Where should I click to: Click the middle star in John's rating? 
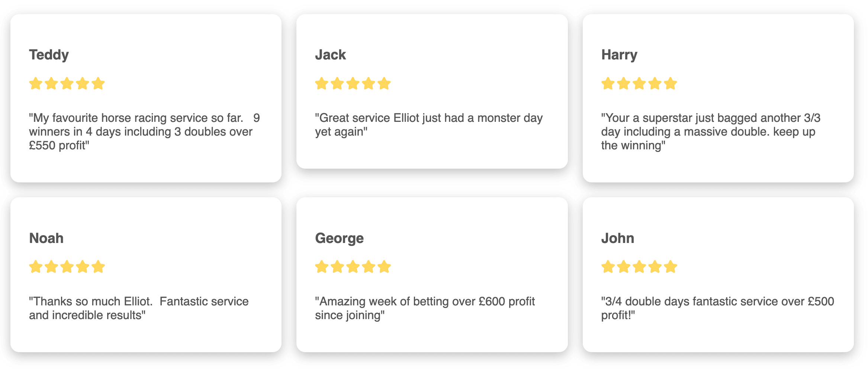tap(639, 267)
